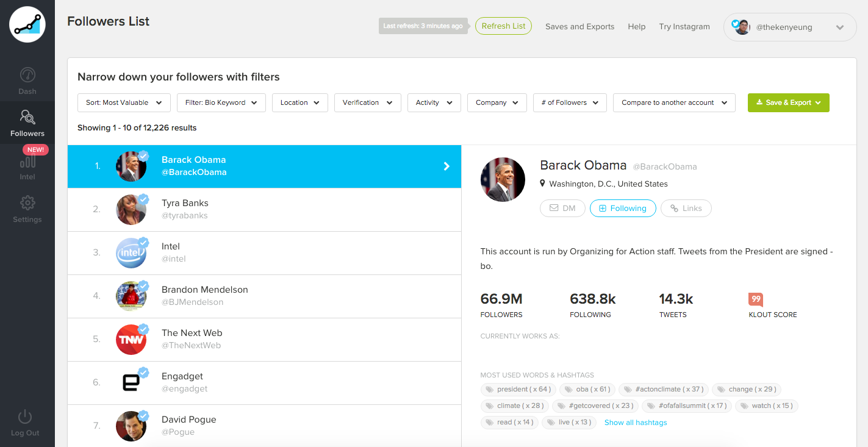Open the @thekenyeung account dropdown
868x447 pixels.
790,27
